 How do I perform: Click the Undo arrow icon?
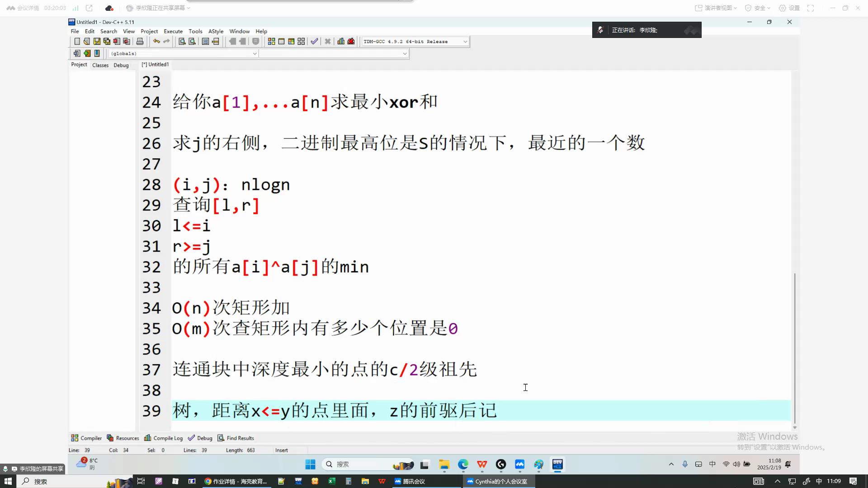156,42
